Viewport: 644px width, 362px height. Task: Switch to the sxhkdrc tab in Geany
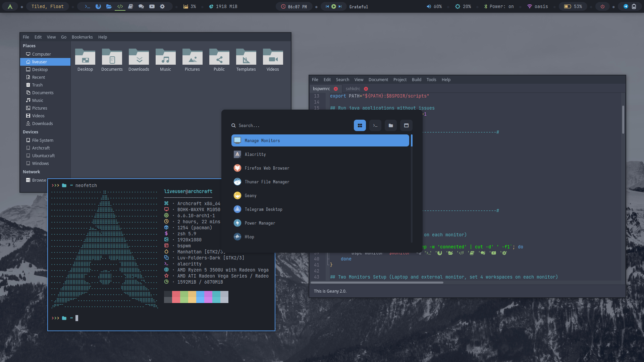coord(353,88)
